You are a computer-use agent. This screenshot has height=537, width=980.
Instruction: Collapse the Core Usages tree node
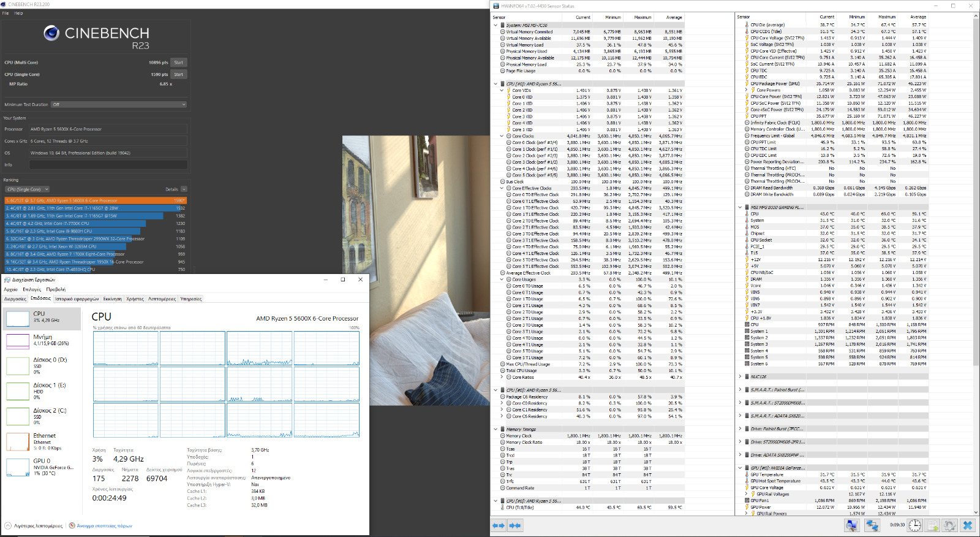click(x=502, y=280)
